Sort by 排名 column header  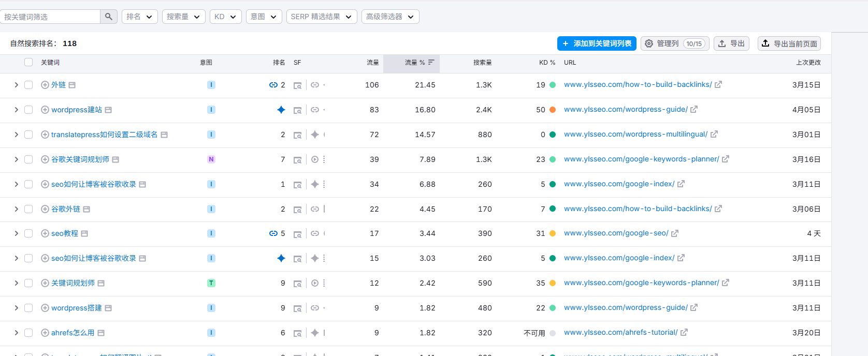279,63
